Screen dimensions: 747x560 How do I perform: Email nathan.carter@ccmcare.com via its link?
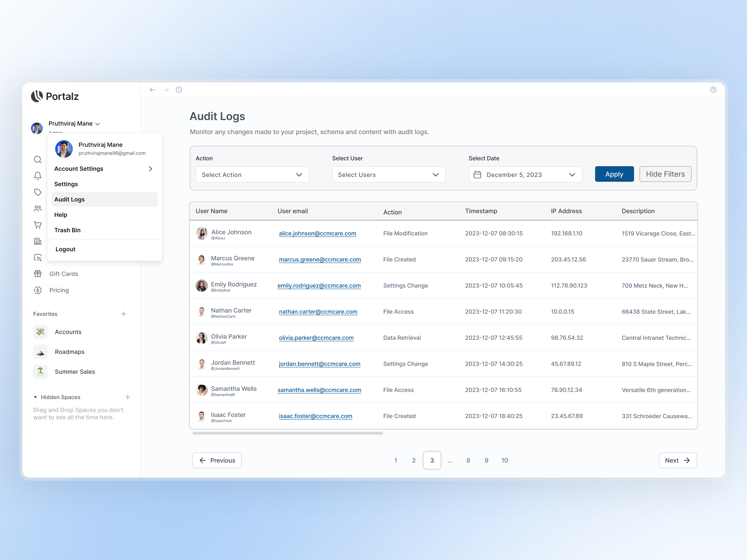[318, 312]
